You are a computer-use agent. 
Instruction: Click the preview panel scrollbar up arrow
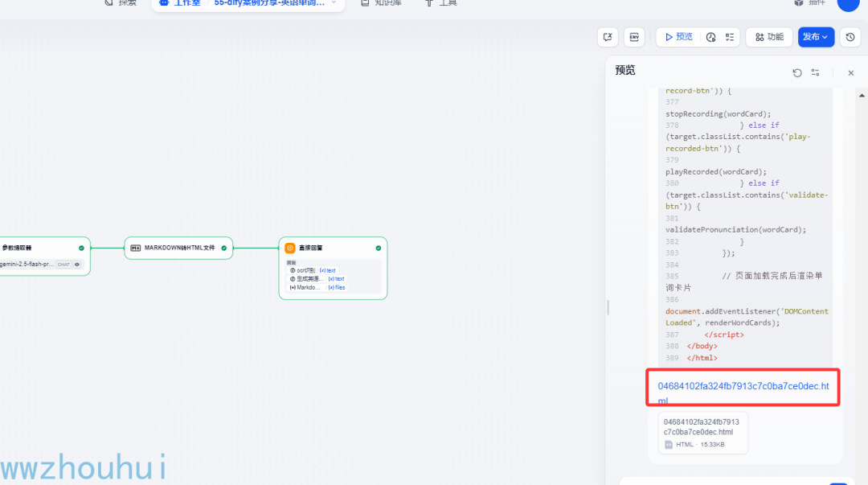pos(862,96)
